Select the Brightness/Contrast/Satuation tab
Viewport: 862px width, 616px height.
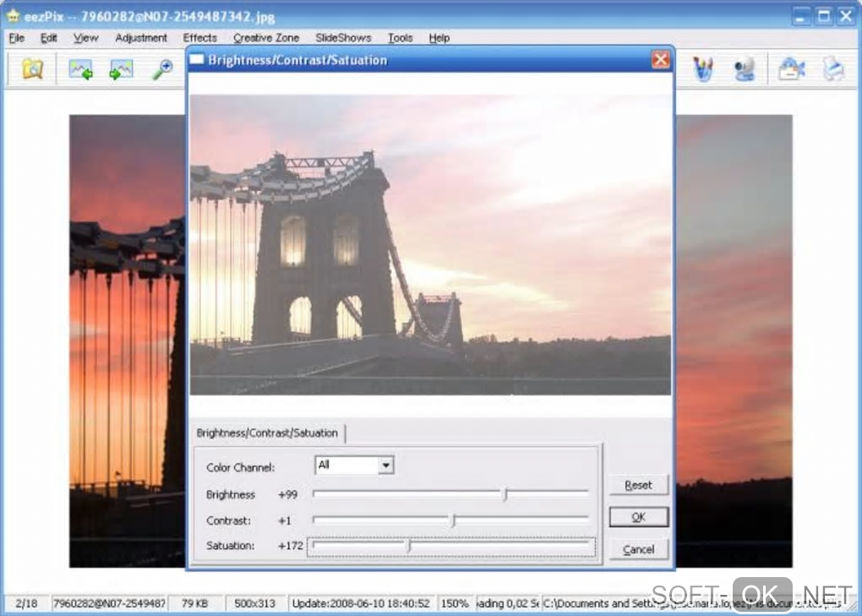click(x=267, y=433)
